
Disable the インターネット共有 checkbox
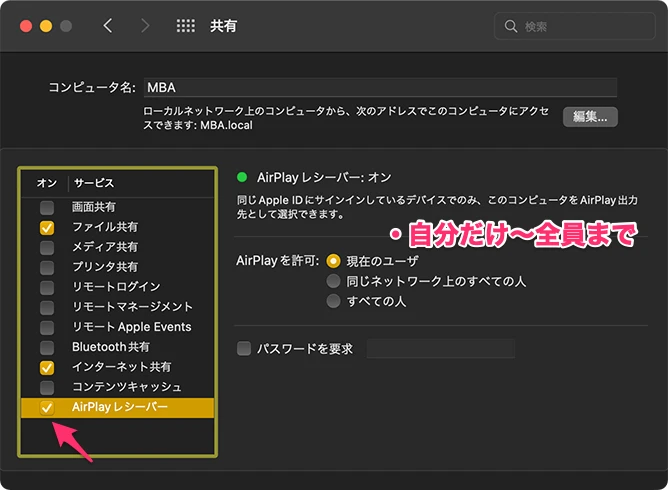47,367
